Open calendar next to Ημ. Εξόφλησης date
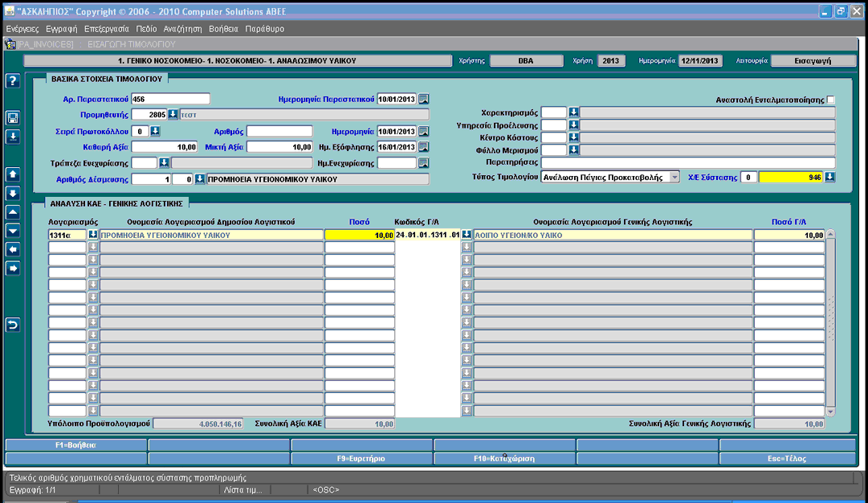Viewport: 868px width, 503px height. point(423,147)
